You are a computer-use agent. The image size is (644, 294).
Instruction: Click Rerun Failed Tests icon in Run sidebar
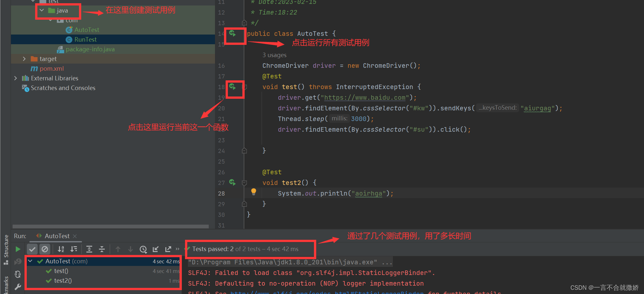[18, 262]
